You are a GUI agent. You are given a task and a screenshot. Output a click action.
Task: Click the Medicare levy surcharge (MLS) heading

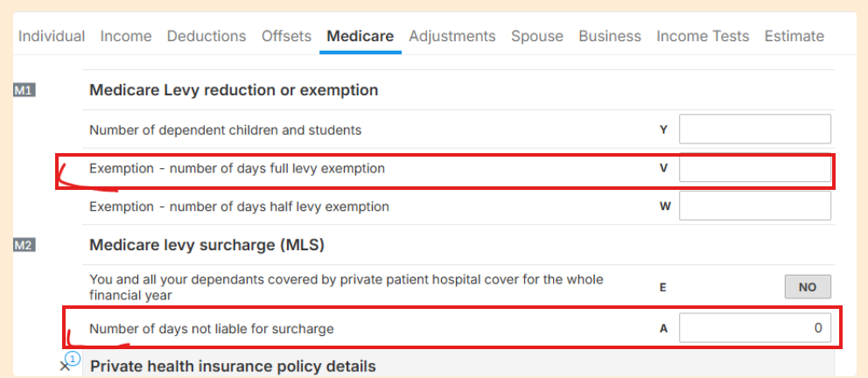pos(207,245)
